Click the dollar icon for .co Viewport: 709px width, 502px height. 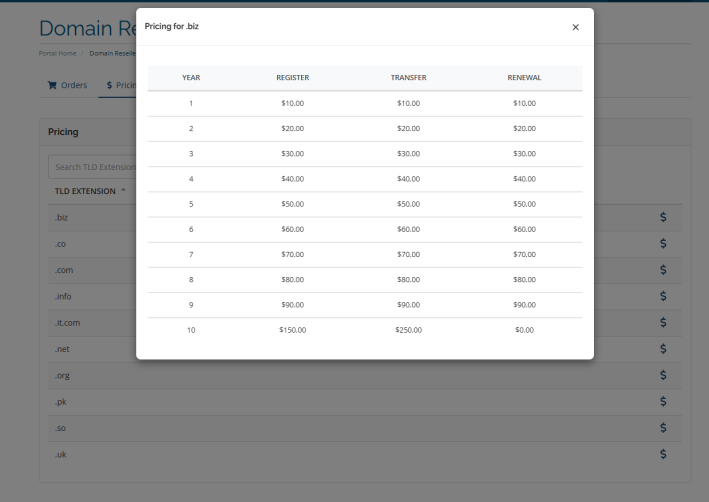click(663, 243)
